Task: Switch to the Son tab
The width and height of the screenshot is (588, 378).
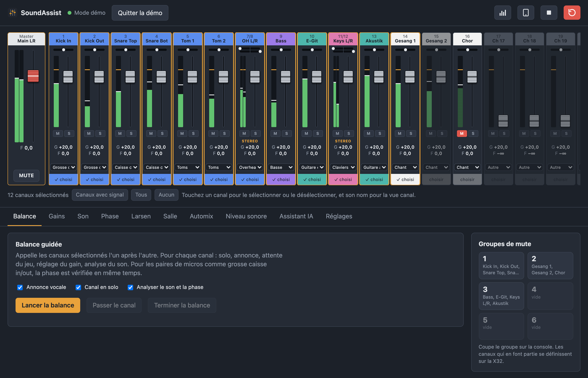Action: point(83,216)
